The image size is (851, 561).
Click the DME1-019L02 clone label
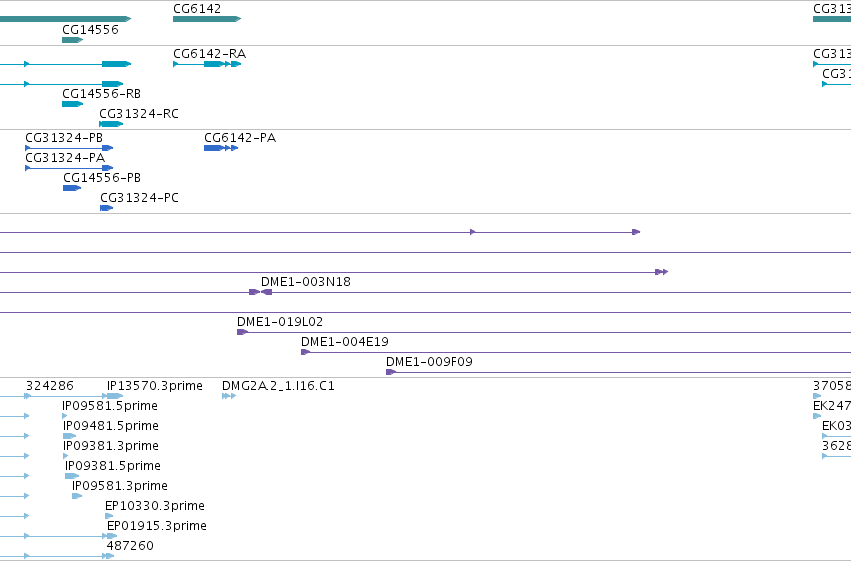coord(280,322)
